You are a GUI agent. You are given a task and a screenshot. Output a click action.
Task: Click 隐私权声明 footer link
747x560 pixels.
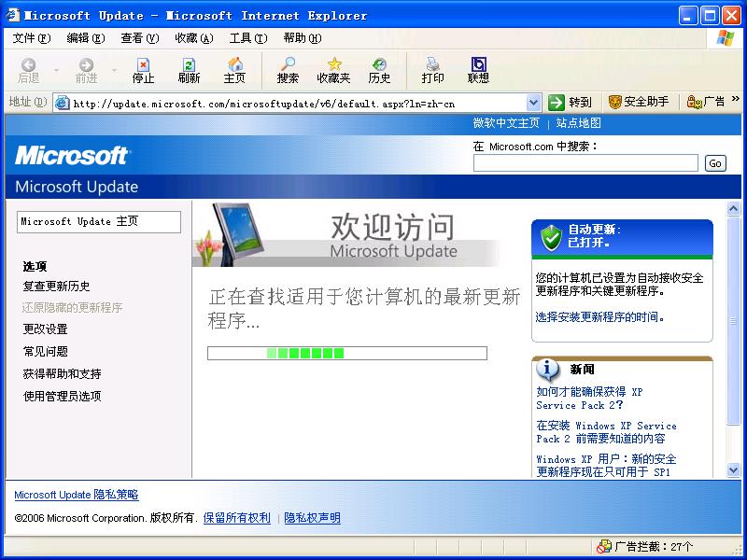tap(312, 518)
